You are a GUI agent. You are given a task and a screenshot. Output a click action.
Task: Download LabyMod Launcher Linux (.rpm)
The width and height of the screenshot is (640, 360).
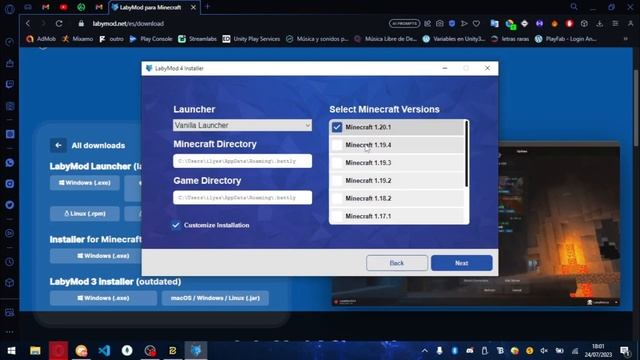point(85,213)
